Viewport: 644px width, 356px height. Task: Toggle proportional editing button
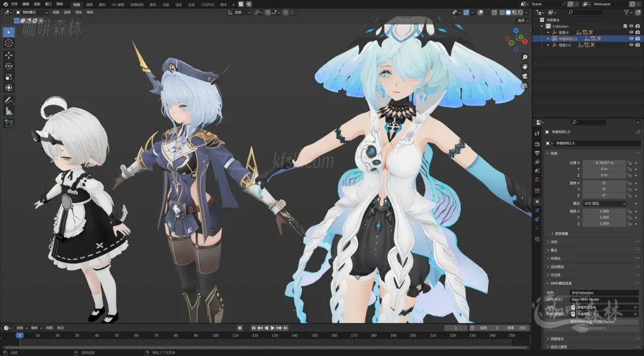point(286,13)
